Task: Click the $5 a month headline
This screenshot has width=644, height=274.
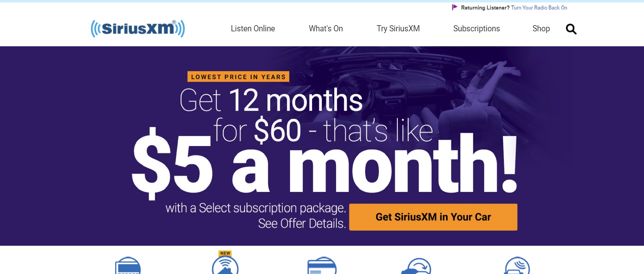Action: pos(324,163)
